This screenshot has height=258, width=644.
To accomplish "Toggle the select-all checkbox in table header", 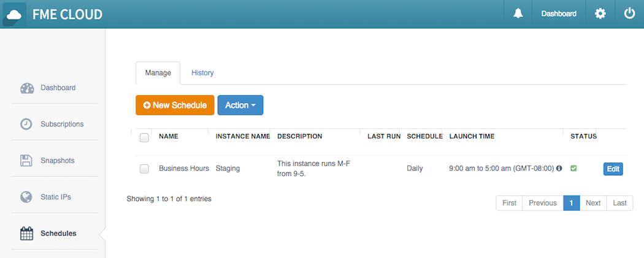I will 144,138.
